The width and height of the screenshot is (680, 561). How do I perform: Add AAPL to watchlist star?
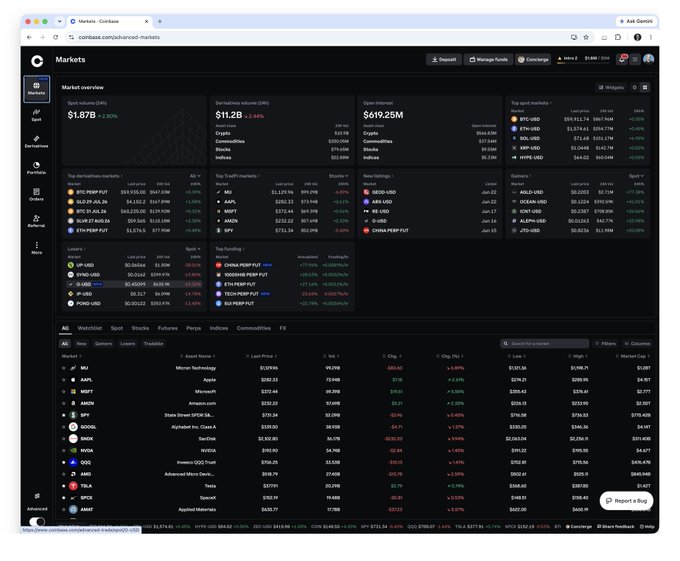tap(64, 380)
